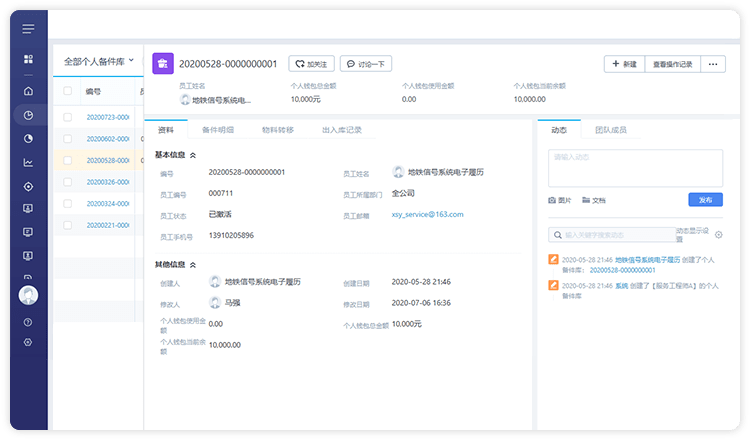Viewport: 750px width, 440px height.
Task: Check the box for row 20200326-000
Action: 68,182
